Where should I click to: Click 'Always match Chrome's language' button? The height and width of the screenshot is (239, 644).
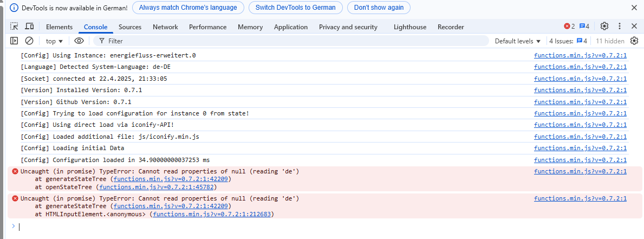[188, 8]
